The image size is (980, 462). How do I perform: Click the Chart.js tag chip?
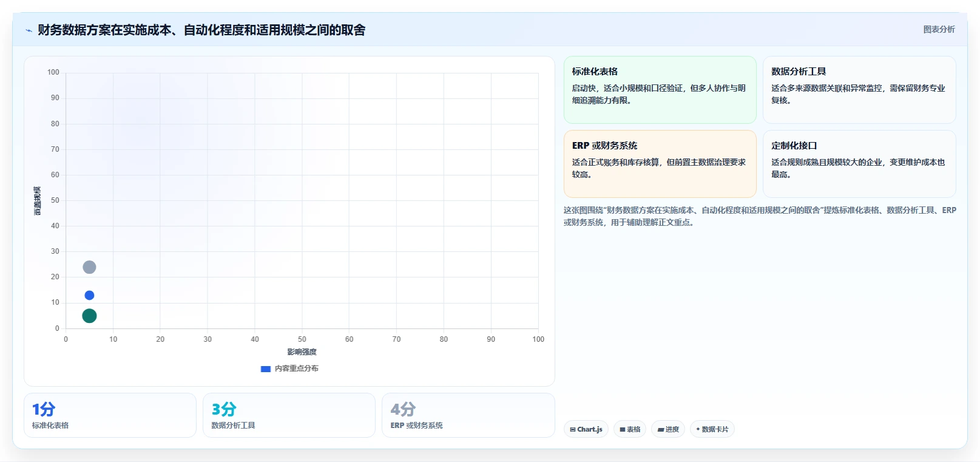586,429
